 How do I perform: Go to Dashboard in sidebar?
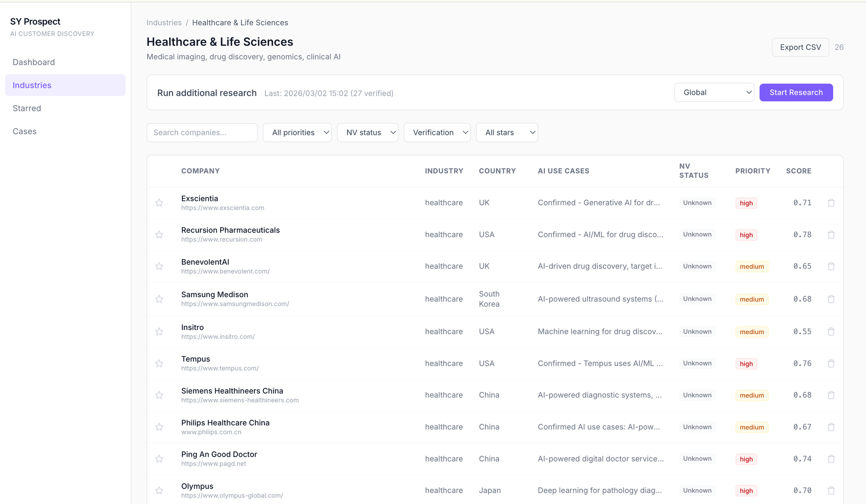tap(34, 62)
